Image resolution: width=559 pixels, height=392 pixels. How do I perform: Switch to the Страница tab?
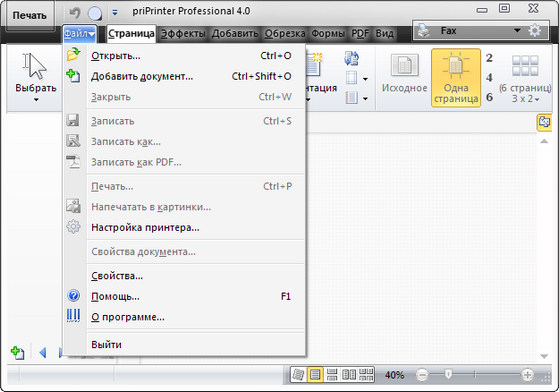click(131, 33)
